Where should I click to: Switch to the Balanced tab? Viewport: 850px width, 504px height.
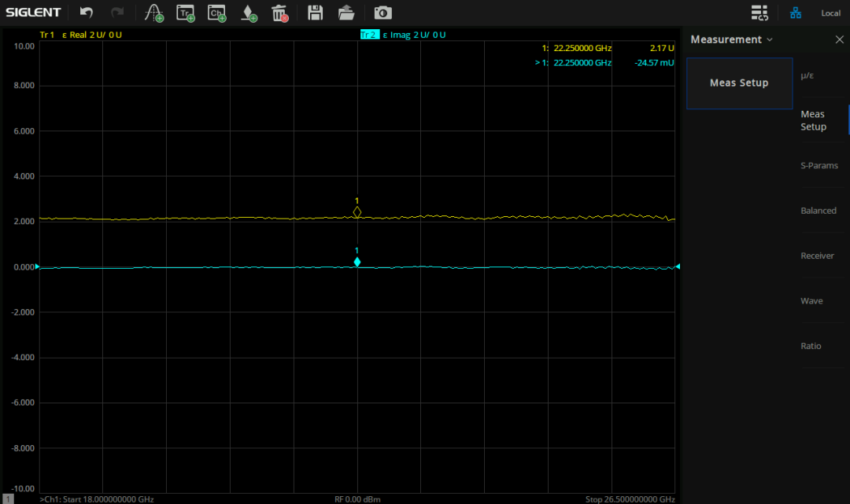[819, 211]
